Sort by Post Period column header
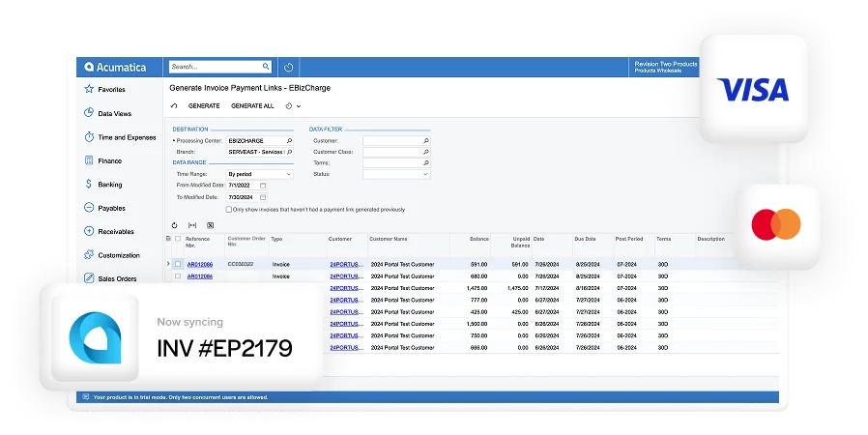 click(629, 239)
